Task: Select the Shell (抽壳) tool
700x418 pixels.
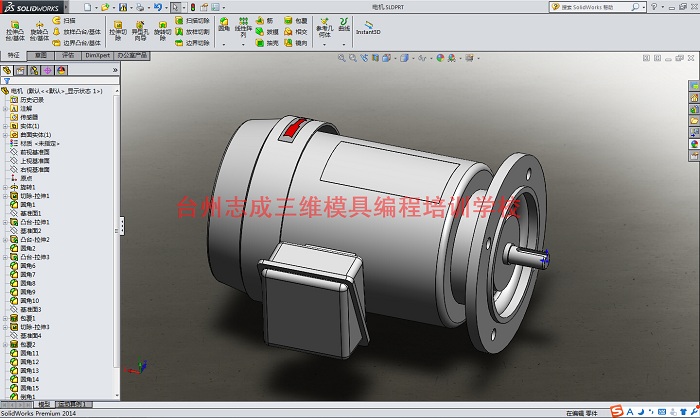Action: [267, 43]
